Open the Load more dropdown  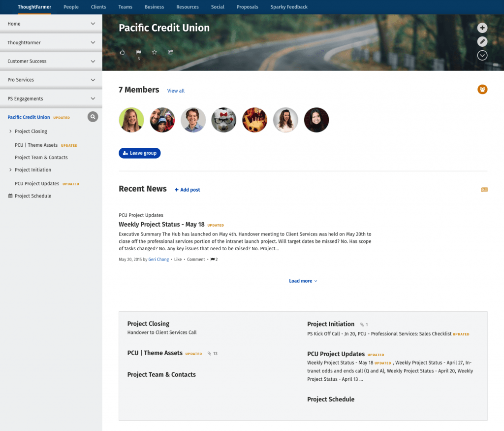pyautogui.click(x=303, y=280)
